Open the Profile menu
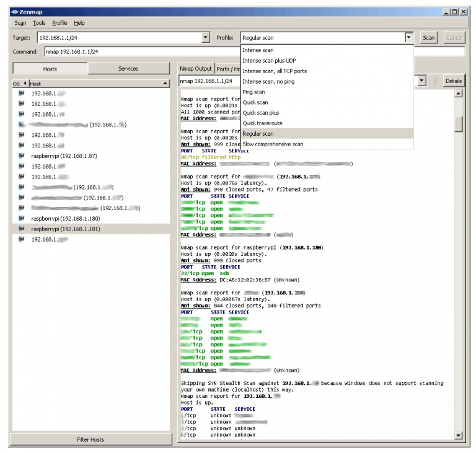 pos(59,23)
